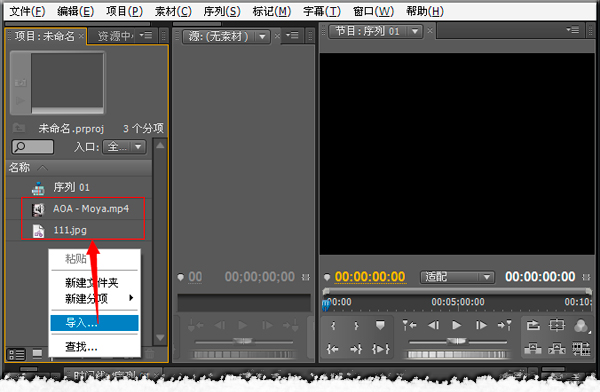Click 新建文件夹 in the context menu
Image resolution: width=600 pixels, height=392 pixels.
(91, 283)
